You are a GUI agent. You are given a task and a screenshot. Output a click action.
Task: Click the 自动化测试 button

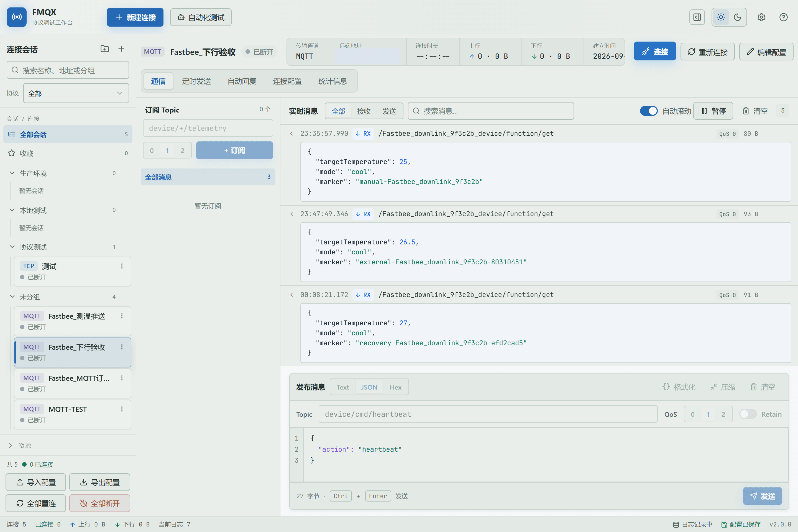[x=201, y=17]
